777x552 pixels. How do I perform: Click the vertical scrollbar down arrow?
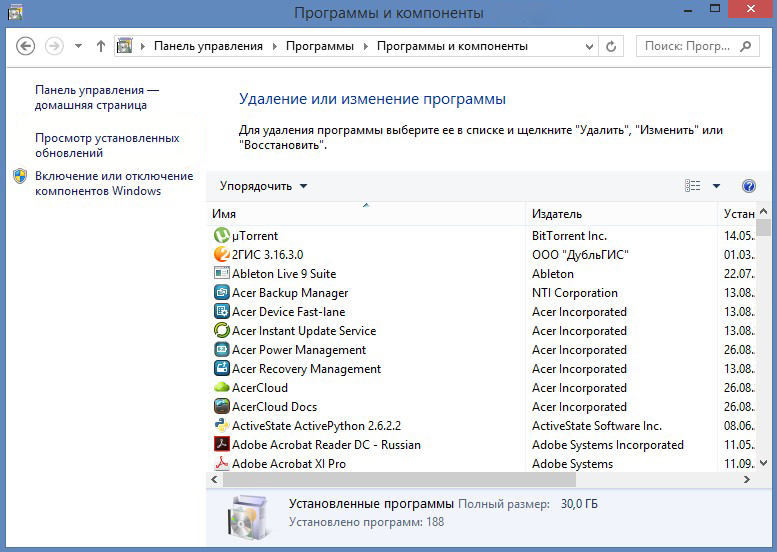tap(764, 463)
